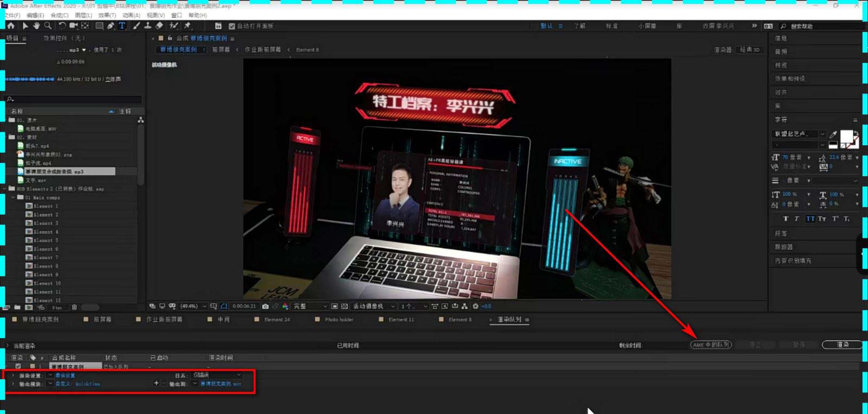Click the faux bold T button

pos(786,219)
